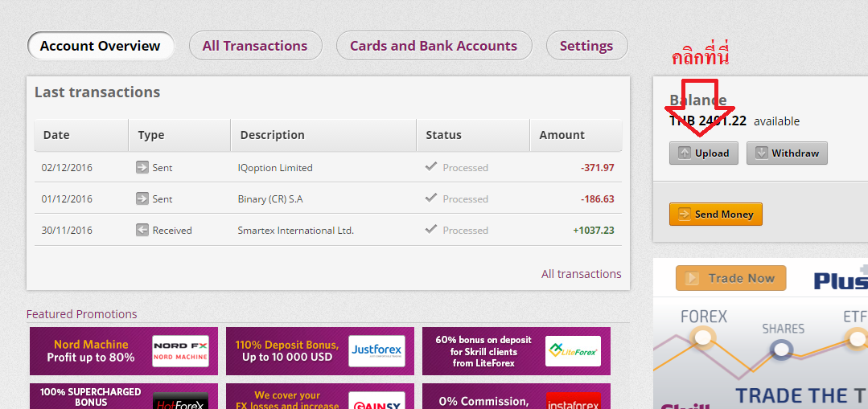Click the NordFX logo in promotions

180,351
